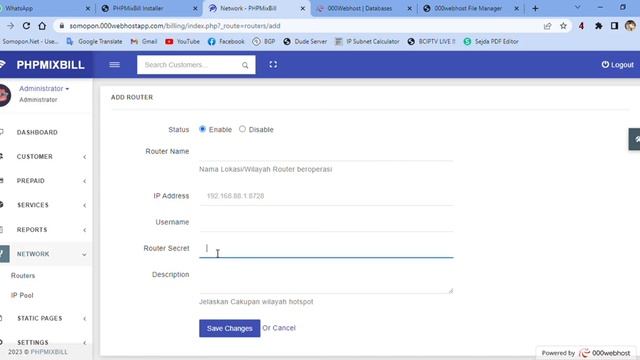Image resolution: width=640 pixels, height=360 pixels.
Task: Expand the Reports sidebar menu
Action: point(46,229)
